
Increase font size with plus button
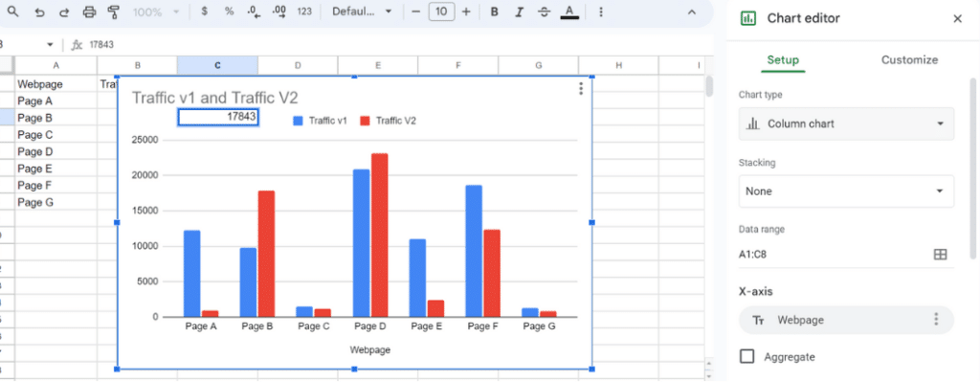(x=466, y=11)
